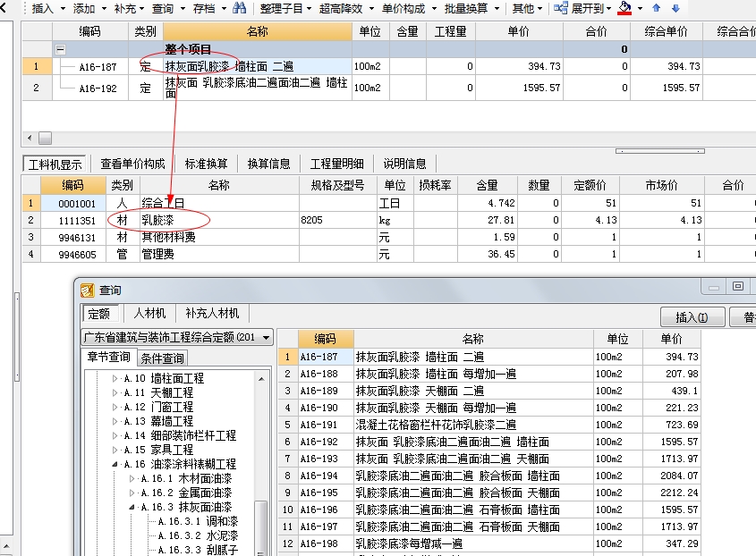Select the A.16.3.3 刮腻子 tree item

tap(198, 550)
